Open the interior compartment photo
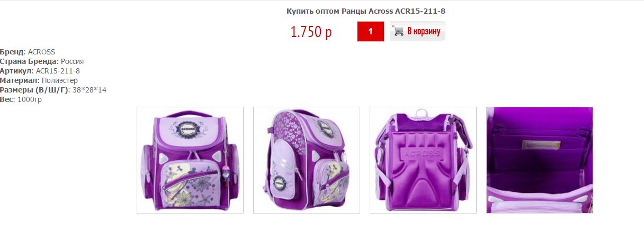The height and width of the screenshot is (232, 644). 540,160
